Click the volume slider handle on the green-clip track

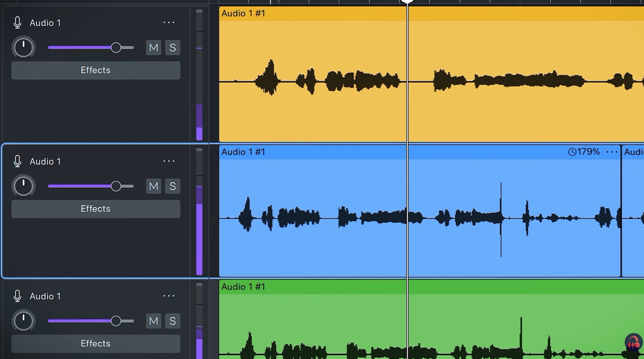116,321
